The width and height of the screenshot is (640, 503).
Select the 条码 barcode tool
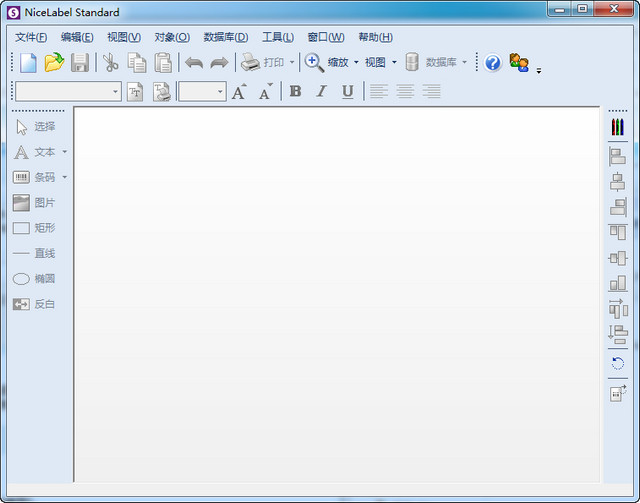point(35,178)
